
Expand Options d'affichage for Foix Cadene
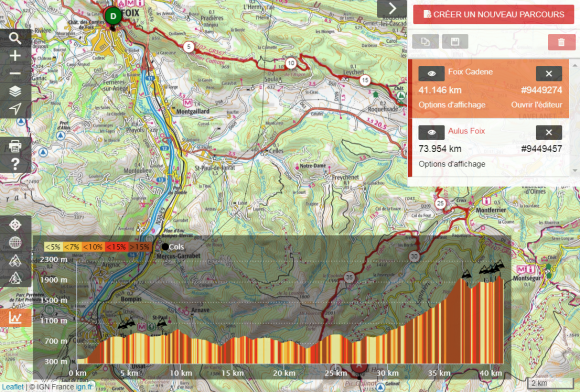coord(452,105)
